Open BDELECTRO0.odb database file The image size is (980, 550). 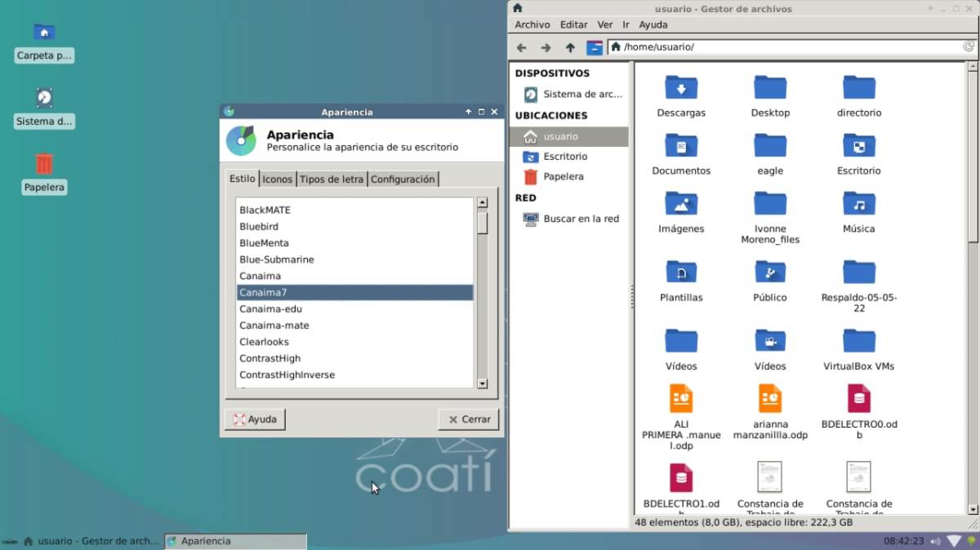click(x=858, y=399)
